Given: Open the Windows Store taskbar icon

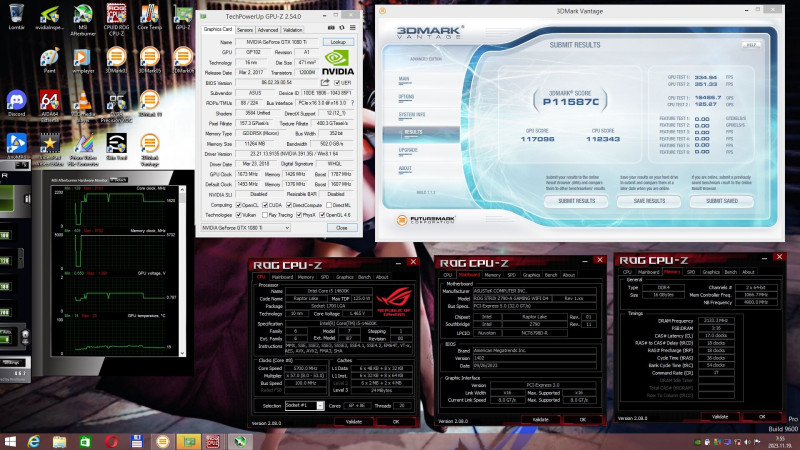Looking at the screenshot, I should click(85, 441).
